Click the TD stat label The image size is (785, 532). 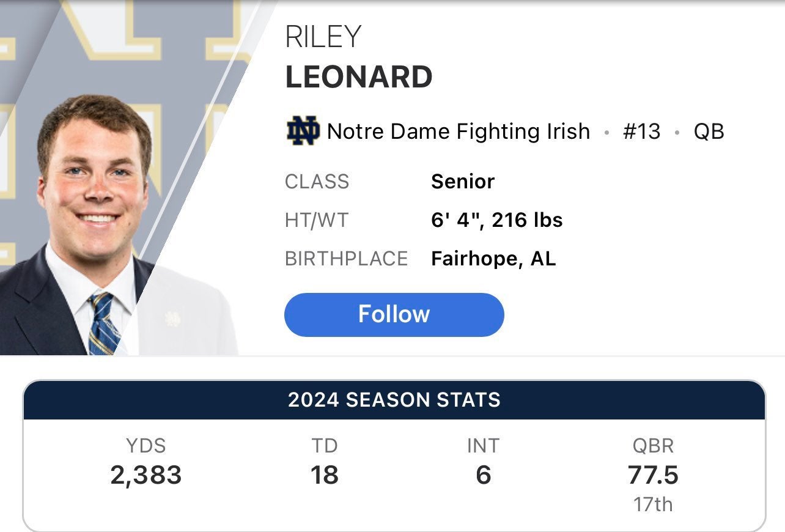[324, 446]
